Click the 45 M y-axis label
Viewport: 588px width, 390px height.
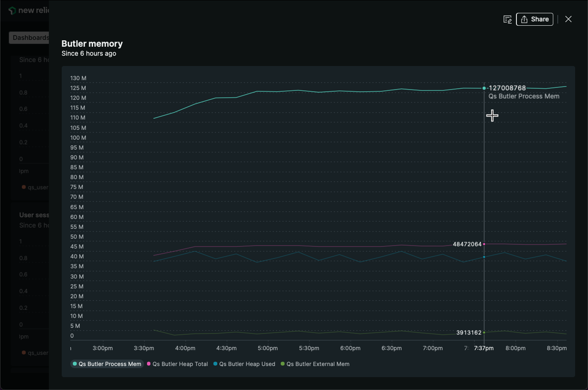coord(77,246)
